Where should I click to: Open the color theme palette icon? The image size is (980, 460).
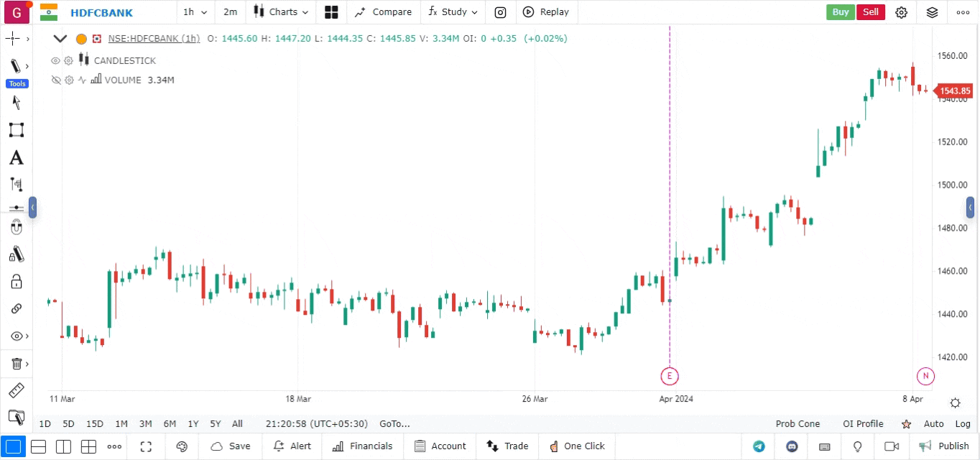pos(182,446)
